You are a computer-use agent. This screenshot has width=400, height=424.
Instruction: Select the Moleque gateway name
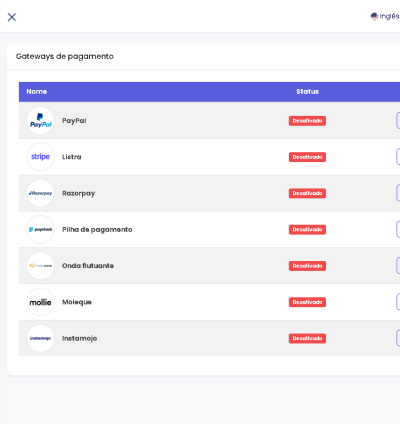77,302
